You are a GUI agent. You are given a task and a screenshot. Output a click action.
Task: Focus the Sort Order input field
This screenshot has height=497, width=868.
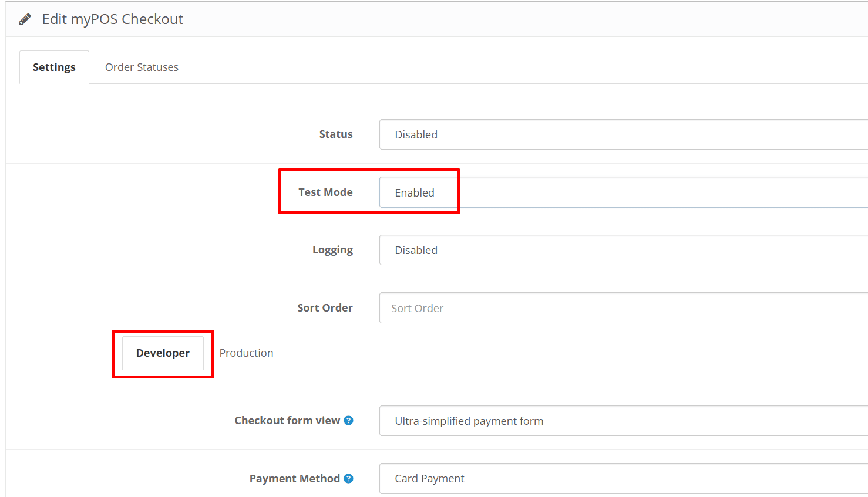(x=623, y=308)
